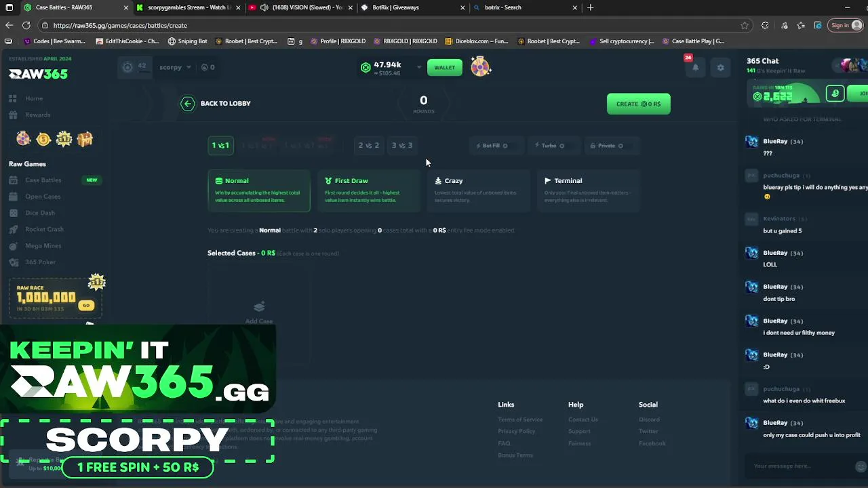Click browser back arrow

[x=9, y=25]
